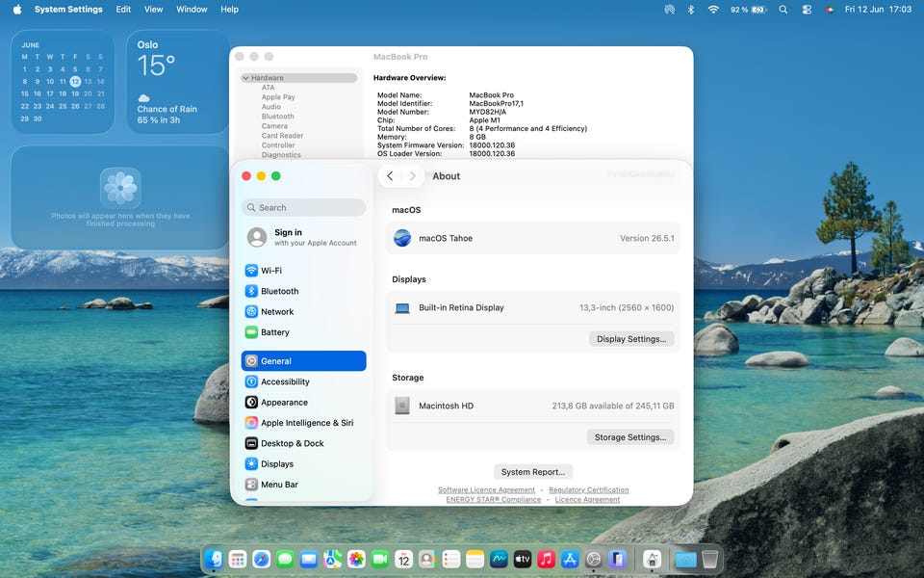
Task: Open the System Settings menu
Action: tap(68, 10)
